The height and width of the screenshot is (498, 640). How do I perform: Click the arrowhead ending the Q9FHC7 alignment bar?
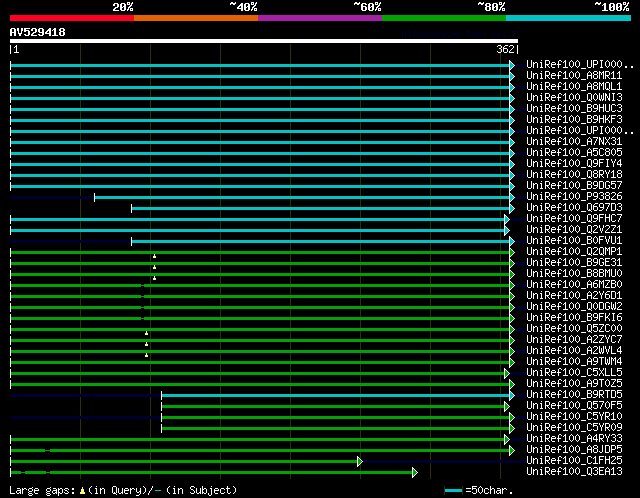tap(507, 220)
